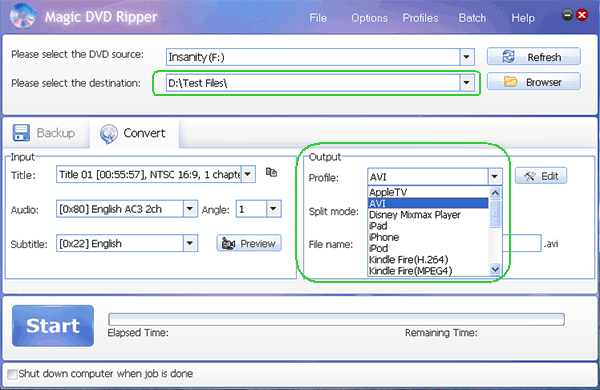Viewport: 600px width, 390px height.
Task: Collapse the Profile dropdown arrow
Action: pos(494,177)
